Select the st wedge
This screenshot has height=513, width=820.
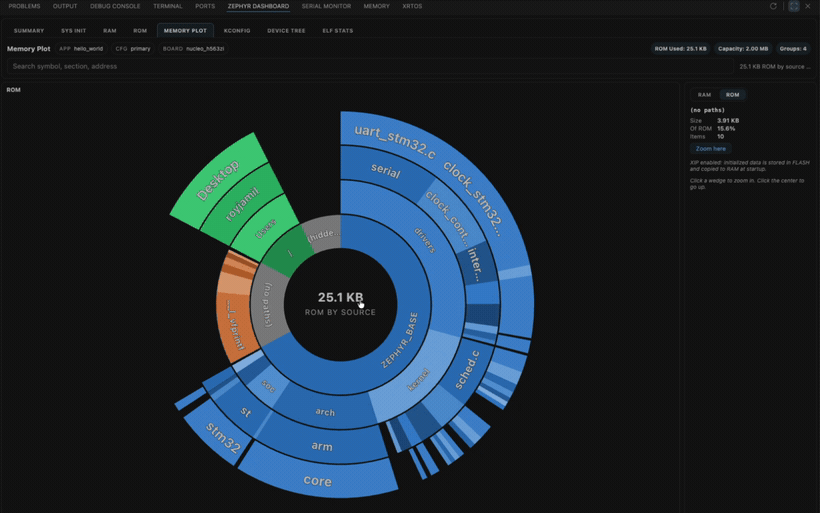pyautogui.click(x=246, y=412)
